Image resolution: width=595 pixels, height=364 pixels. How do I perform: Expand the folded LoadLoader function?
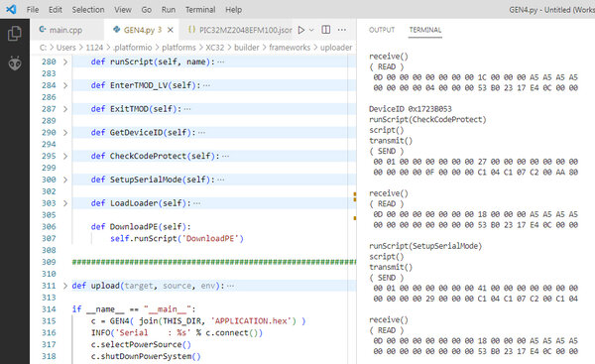(65, 203)
